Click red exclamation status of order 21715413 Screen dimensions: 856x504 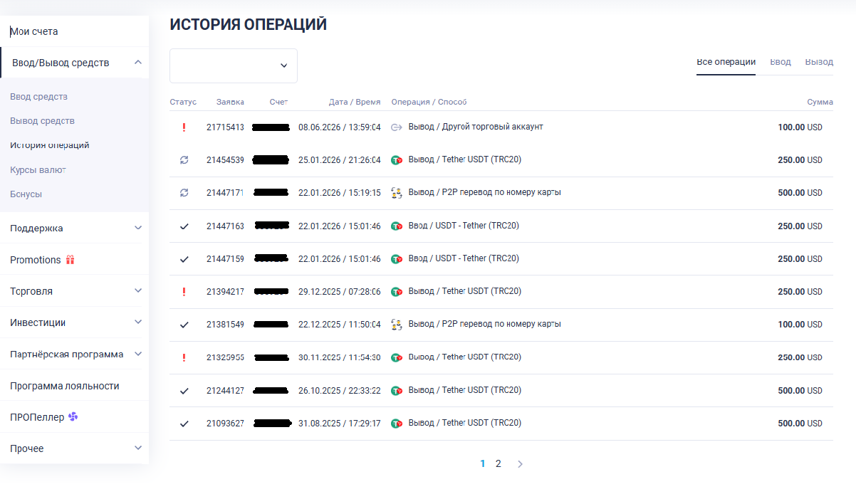(184, 127)
